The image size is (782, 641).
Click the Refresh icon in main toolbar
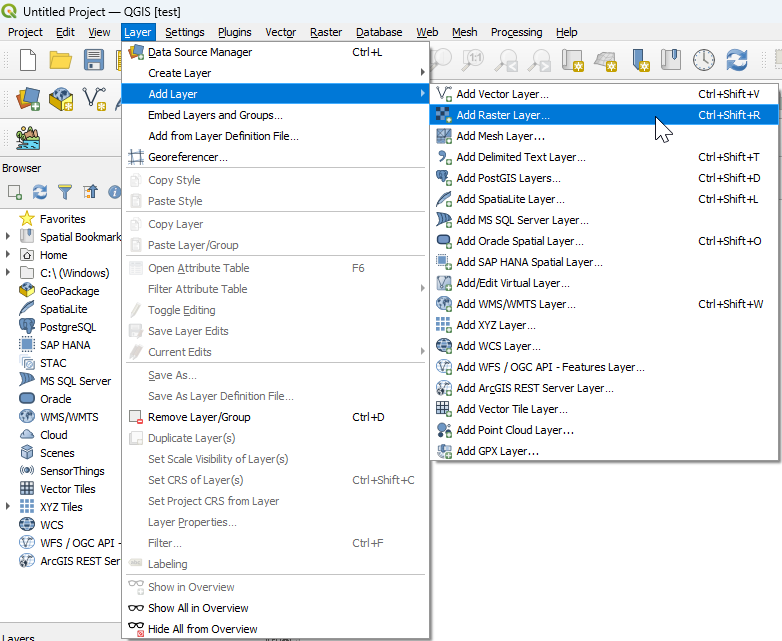(x=737, y=60)
